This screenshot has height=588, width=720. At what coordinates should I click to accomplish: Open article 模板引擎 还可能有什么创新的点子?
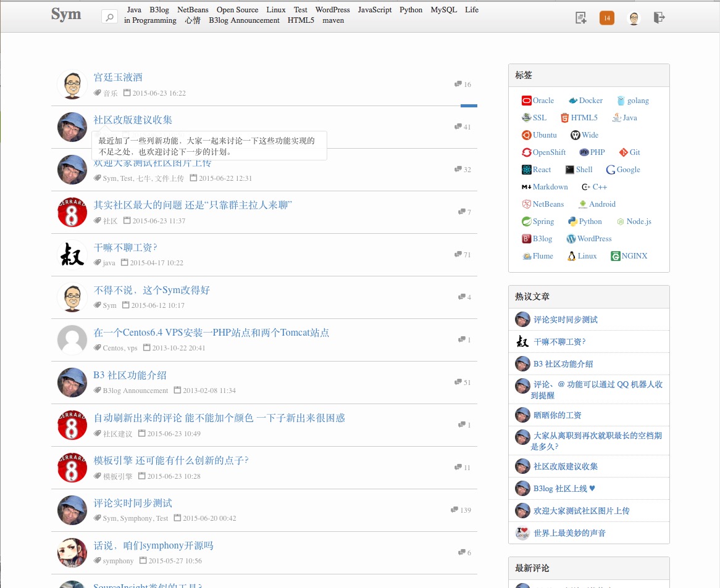pyautogui.click(x=171, y=460)
